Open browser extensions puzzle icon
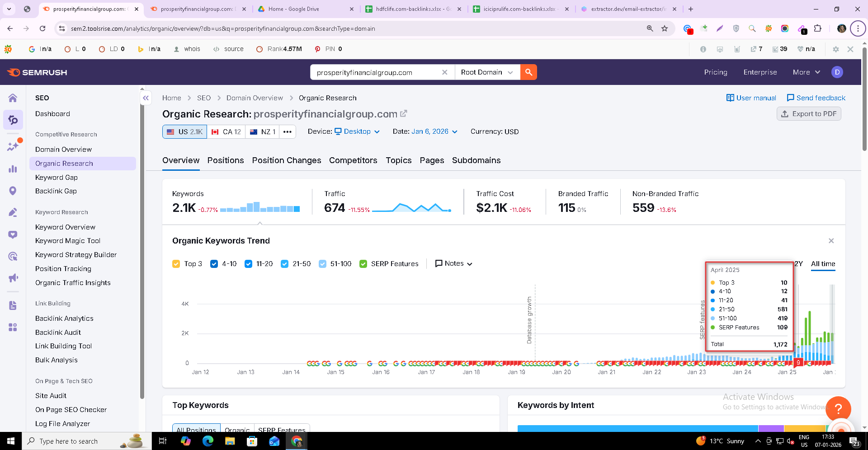The width and height of the screenshot is (868, 450). [817, 28]
